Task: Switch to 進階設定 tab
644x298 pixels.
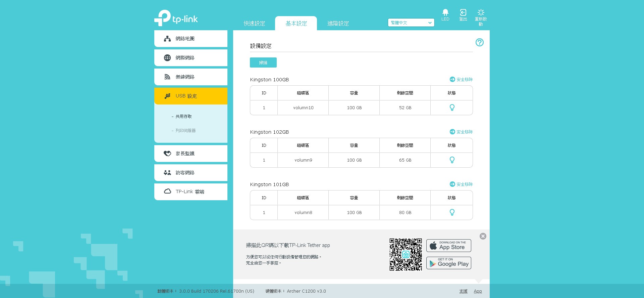Action: 338,24
